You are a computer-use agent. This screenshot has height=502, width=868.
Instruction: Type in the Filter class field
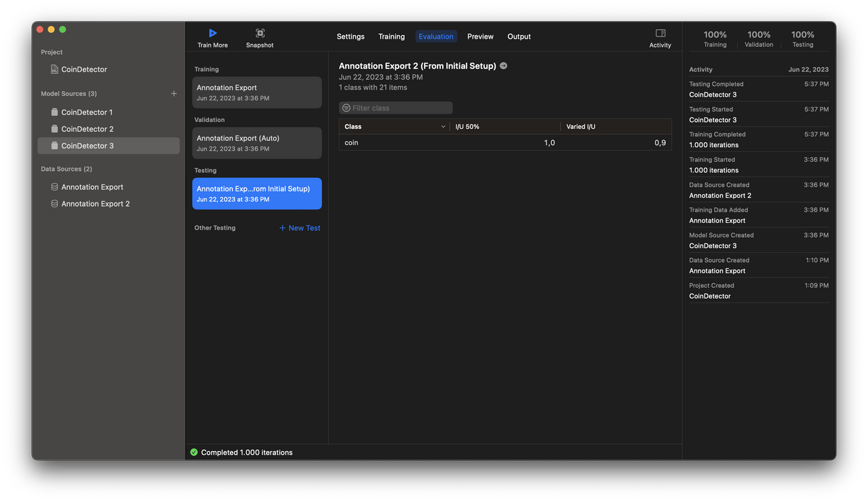(x=396, y=108)
